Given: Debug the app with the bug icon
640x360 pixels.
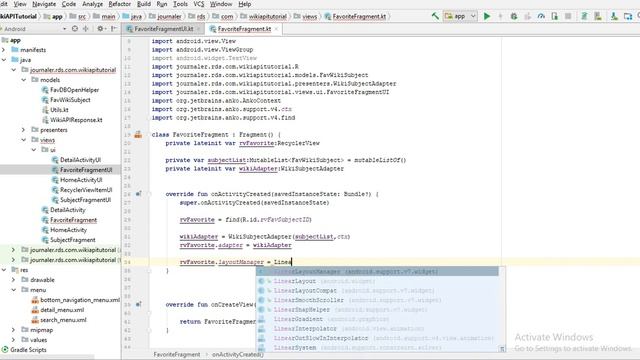Looking at the screenshot, I should click(x=514, y=16).
